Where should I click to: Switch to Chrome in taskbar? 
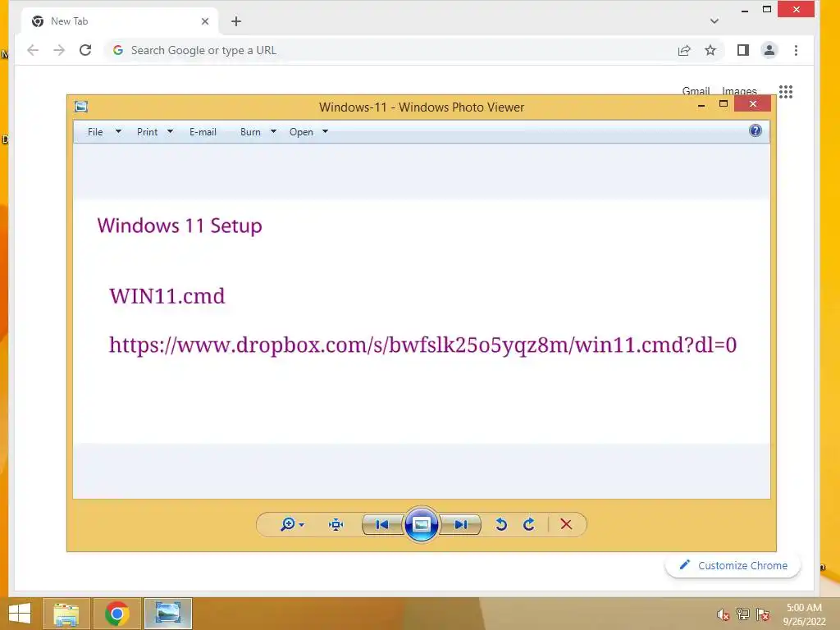tap(117, 614)
